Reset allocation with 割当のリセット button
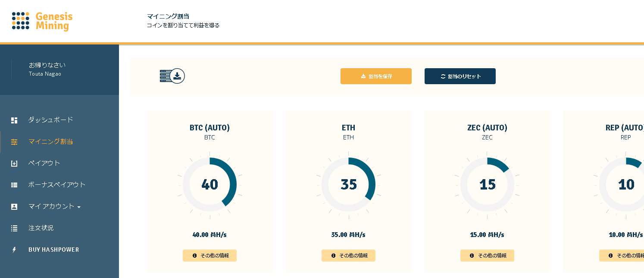Screen dimensions: 644x278 [x=460, y=76]
